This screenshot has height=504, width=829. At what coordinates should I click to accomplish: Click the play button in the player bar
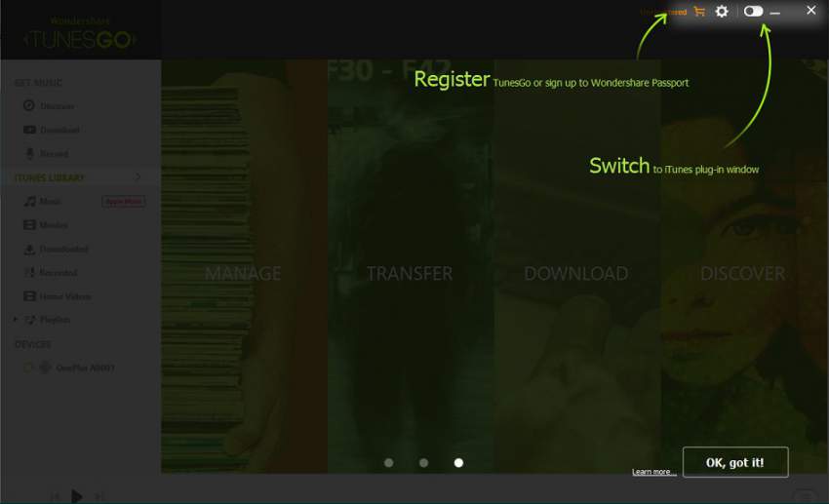click(77, 496)
